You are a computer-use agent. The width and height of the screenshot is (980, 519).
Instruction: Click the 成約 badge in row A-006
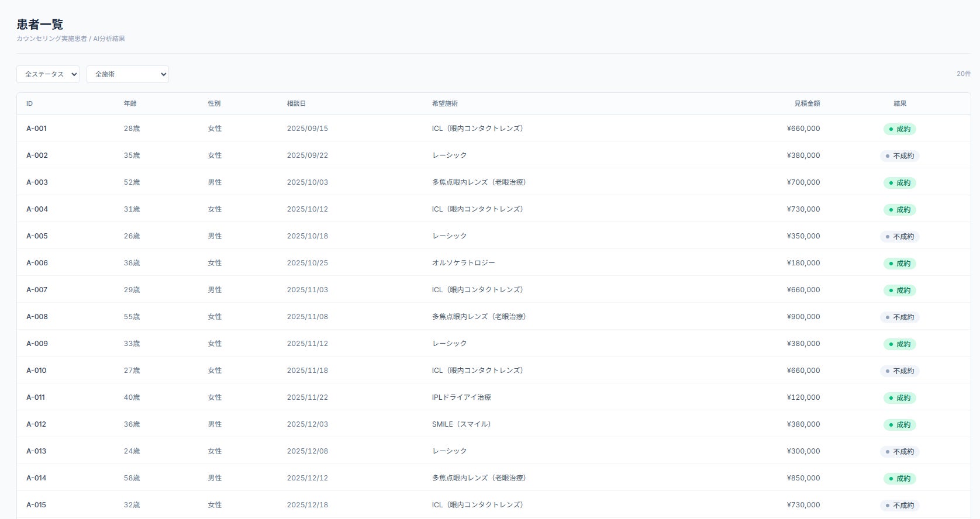[x=900, y=264]
